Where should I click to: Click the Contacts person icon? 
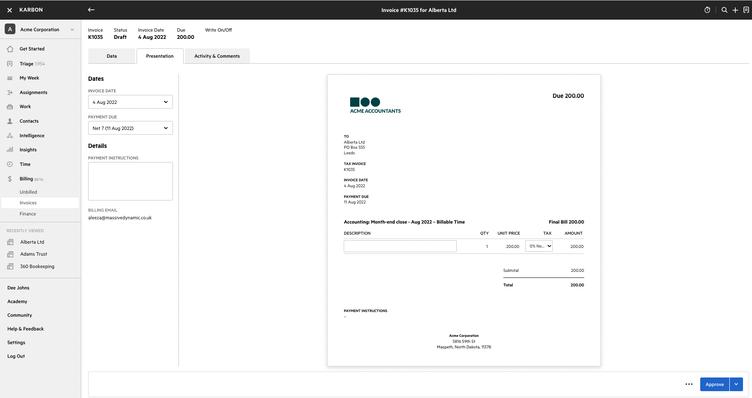10,121
